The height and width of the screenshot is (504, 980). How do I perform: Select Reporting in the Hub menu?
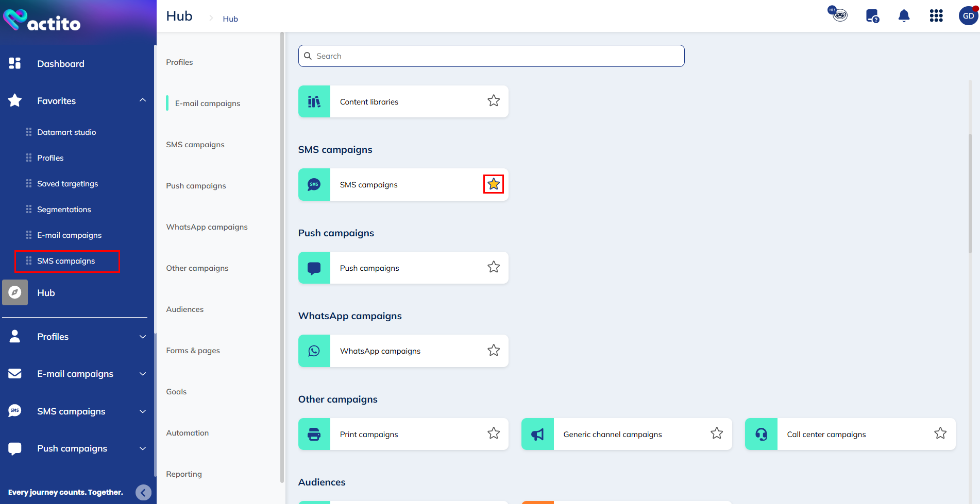coord(183,474)
